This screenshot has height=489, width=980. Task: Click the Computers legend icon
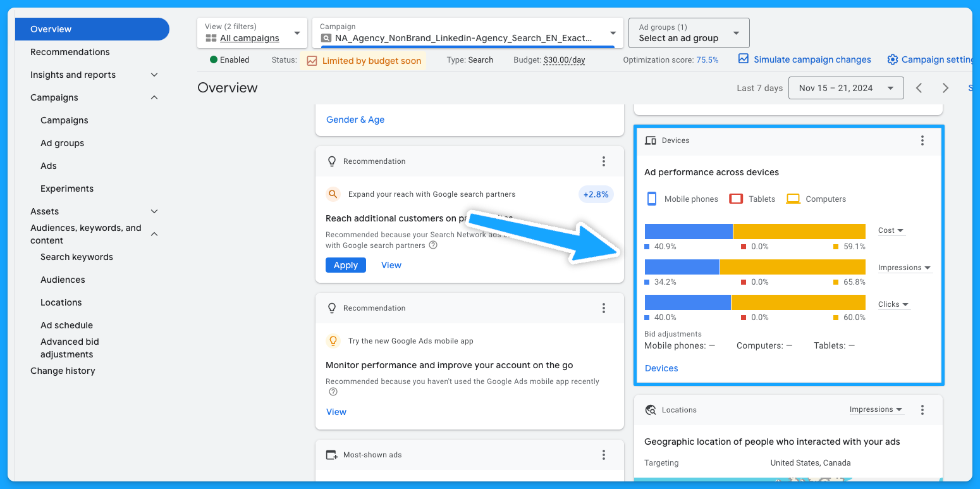point(793,199)
